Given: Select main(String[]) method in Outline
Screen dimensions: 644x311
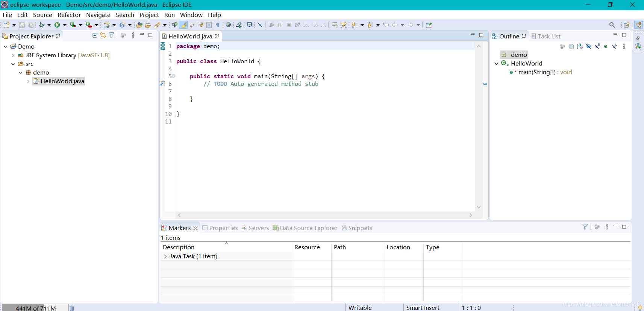Looking at the screenshot, I should (541, 72).
